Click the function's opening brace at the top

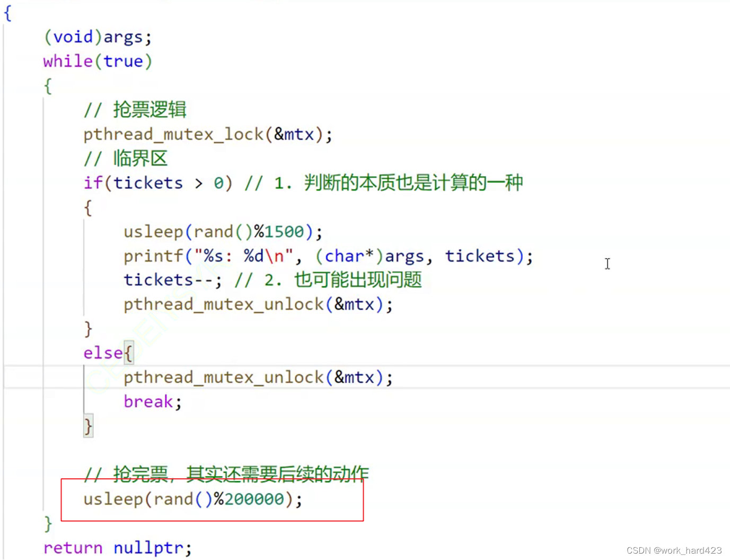[x=7, y=13]
